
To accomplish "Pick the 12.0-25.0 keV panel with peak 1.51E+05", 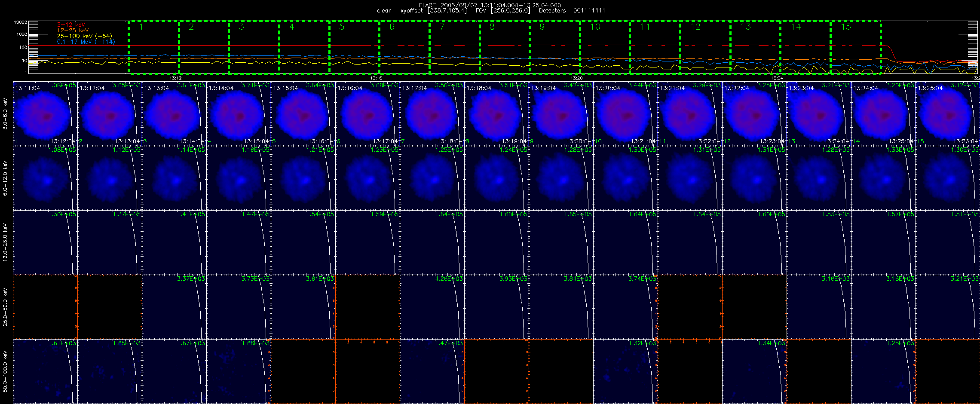I will pos(948,242).
